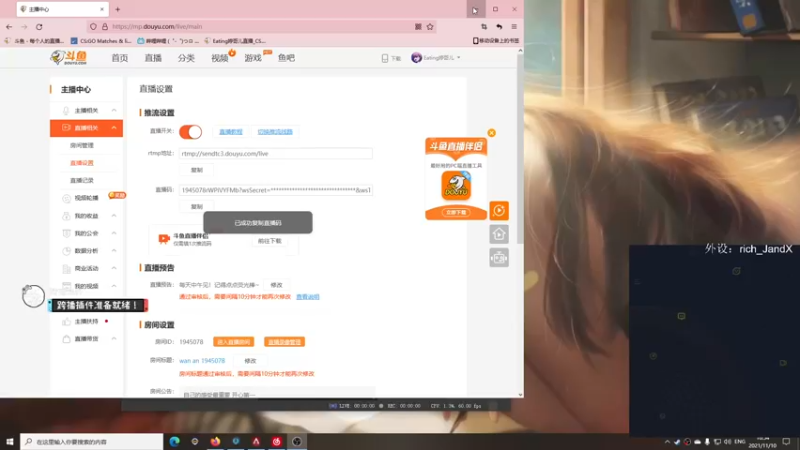800x450 pixels.
Task: Click the crop screenshot icon in browser toolbar
Action: point(484,27)
